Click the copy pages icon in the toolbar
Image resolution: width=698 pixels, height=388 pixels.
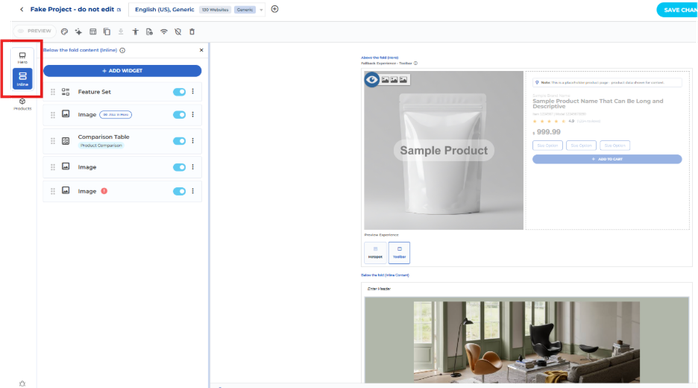point(107,32)
